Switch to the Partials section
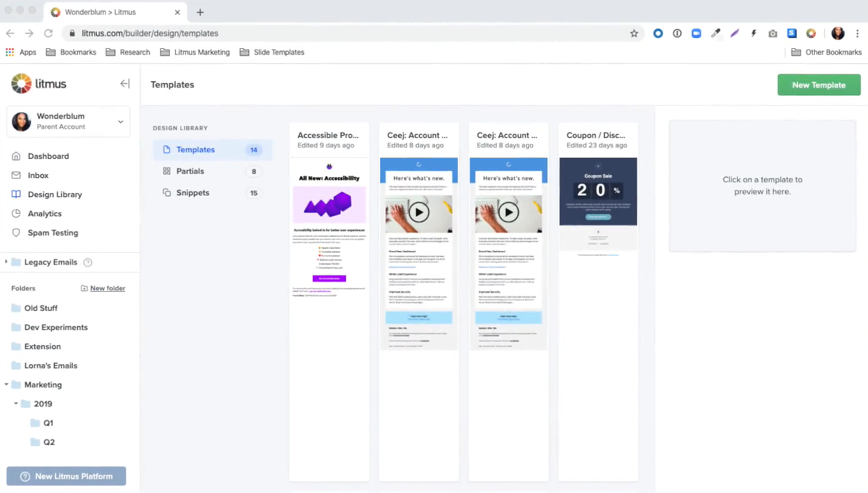 (x=190, y=171)
